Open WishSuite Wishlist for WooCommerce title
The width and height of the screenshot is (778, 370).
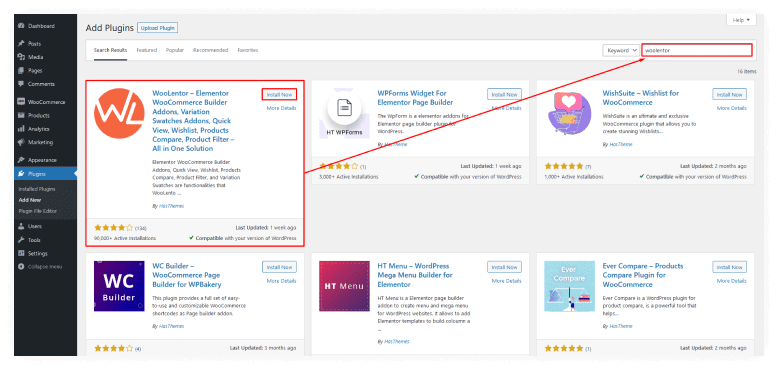tap(641, 98)
